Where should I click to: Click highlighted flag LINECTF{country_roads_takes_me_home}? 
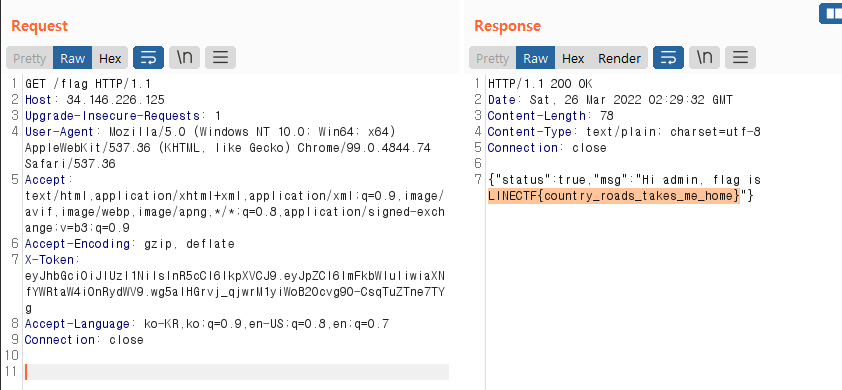614,196
